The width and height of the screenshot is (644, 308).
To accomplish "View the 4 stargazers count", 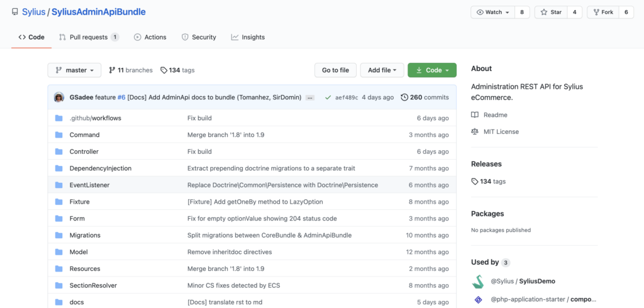I will tap(575, 13).
